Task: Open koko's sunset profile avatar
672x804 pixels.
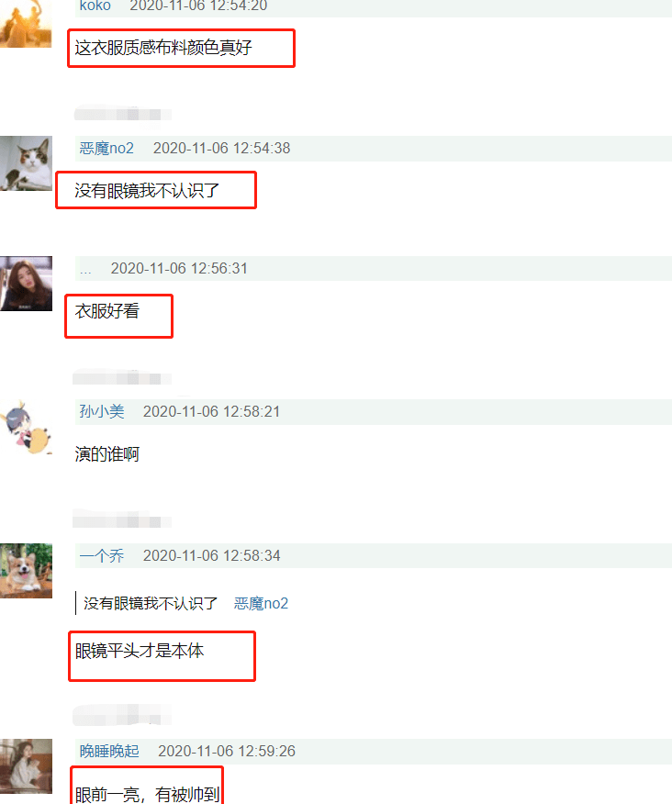Action: coord(26,24)
